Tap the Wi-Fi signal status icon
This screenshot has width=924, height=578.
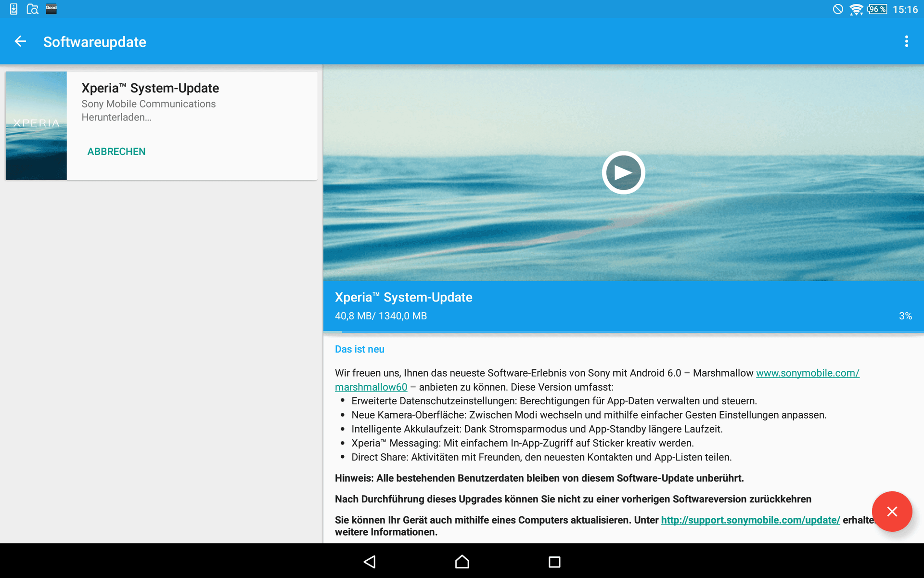(856, 10)
